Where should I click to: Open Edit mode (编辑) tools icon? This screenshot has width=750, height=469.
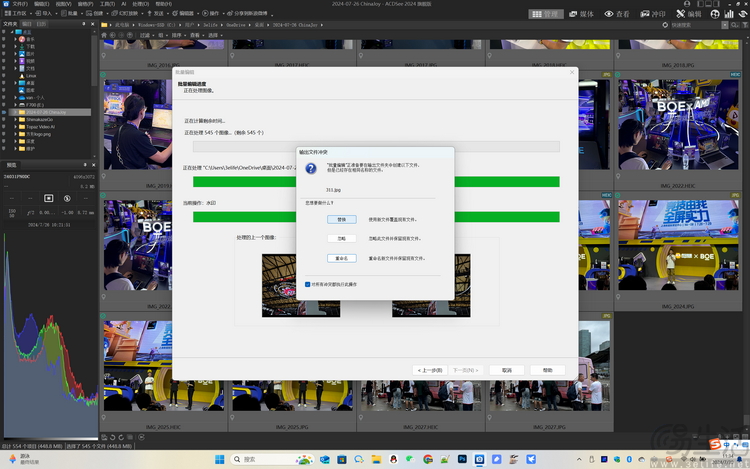tap(689, 14)
